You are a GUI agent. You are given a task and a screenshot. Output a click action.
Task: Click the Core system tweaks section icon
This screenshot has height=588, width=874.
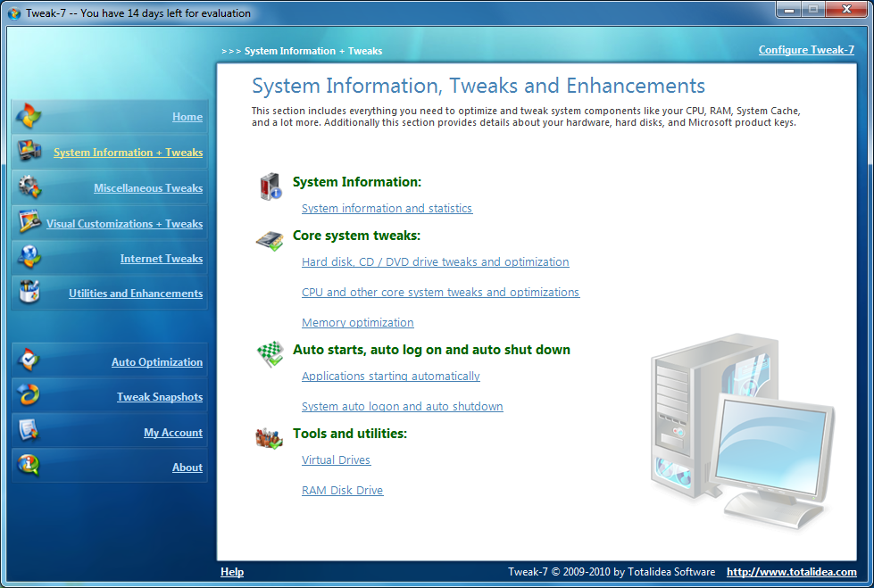pos(270,240)
